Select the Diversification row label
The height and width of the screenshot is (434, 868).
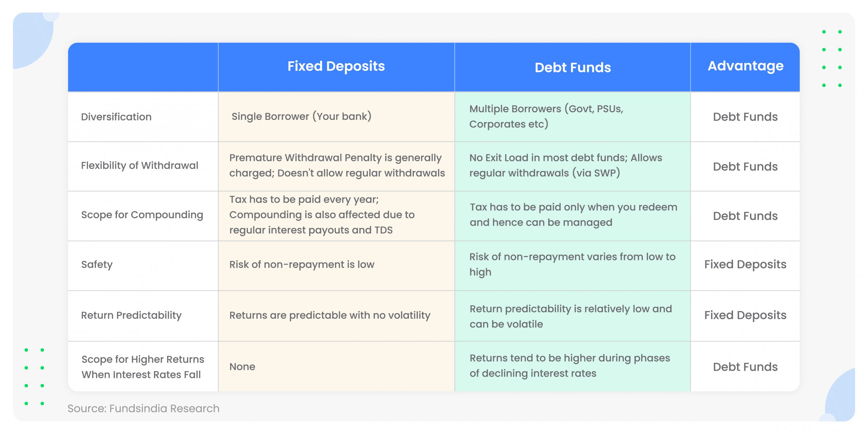click(116, 117)
